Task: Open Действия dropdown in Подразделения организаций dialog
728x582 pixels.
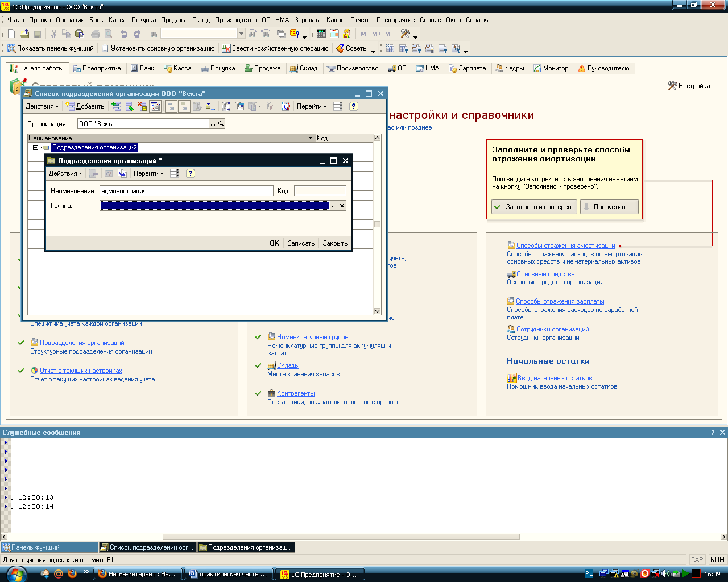Action: point(65,173)
